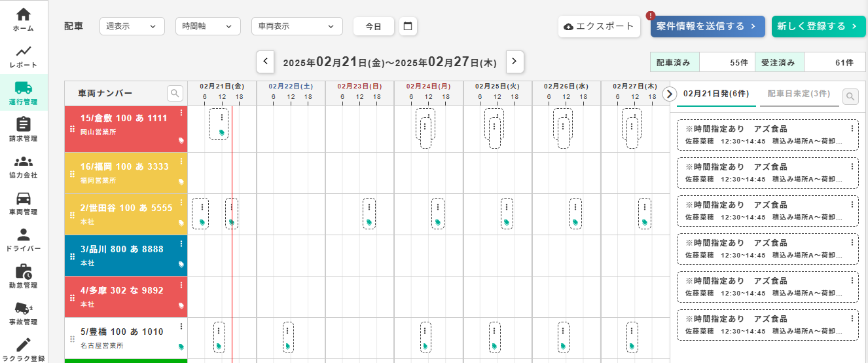Click the calendar date picker icon
This screenshot has width=868, height=363.
tap(408, 26)
